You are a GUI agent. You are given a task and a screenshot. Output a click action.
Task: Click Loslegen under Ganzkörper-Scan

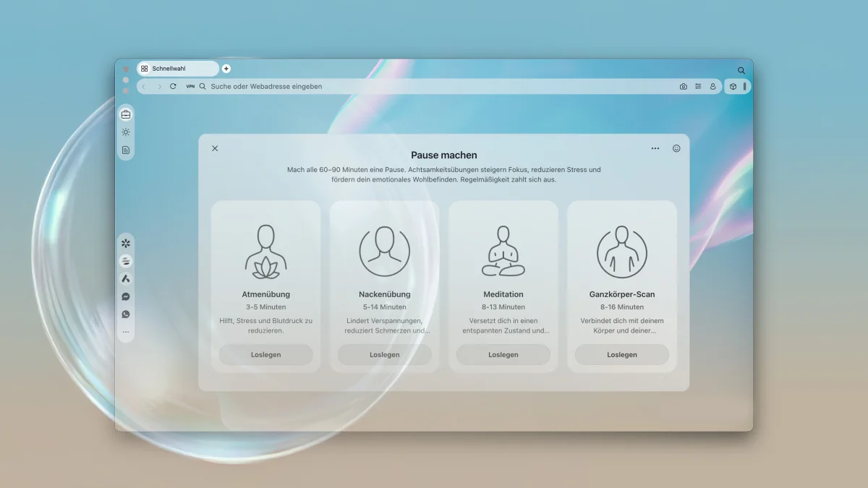622,355
